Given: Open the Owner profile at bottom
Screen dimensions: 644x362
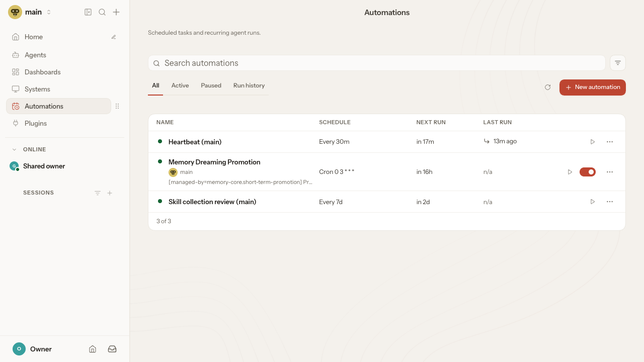Looking at the screenshot, I should (32, 349).
